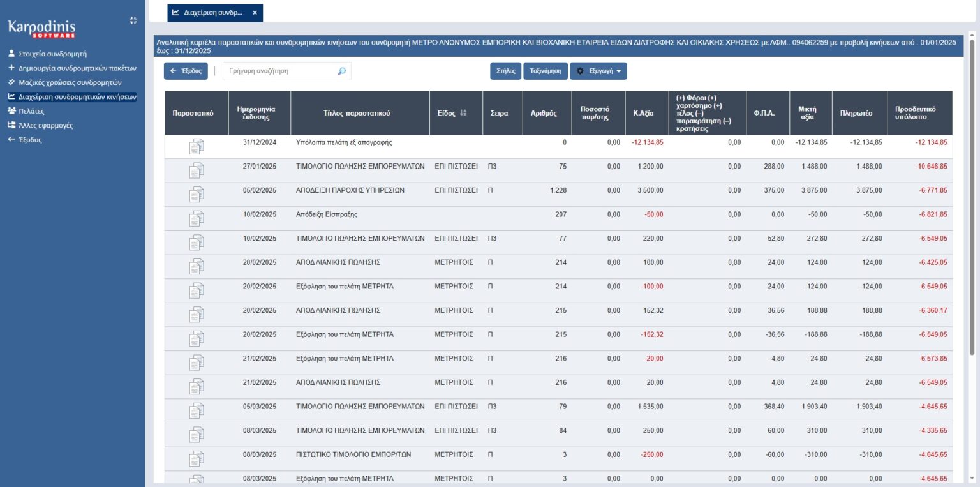Open document icon for credit invoice 08/03/2025
Viewport: 980px width, 487px height.
pos(197,459)
